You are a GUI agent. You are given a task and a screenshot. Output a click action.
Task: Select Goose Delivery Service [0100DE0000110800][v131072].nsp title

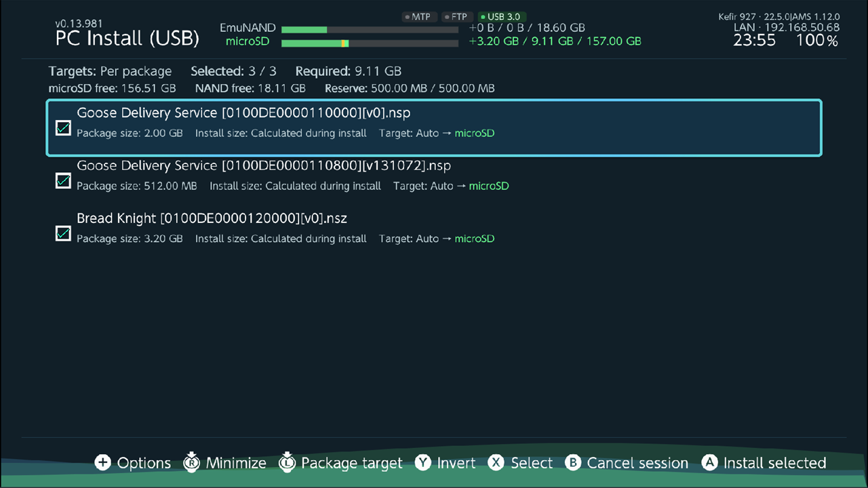[264, 165]
